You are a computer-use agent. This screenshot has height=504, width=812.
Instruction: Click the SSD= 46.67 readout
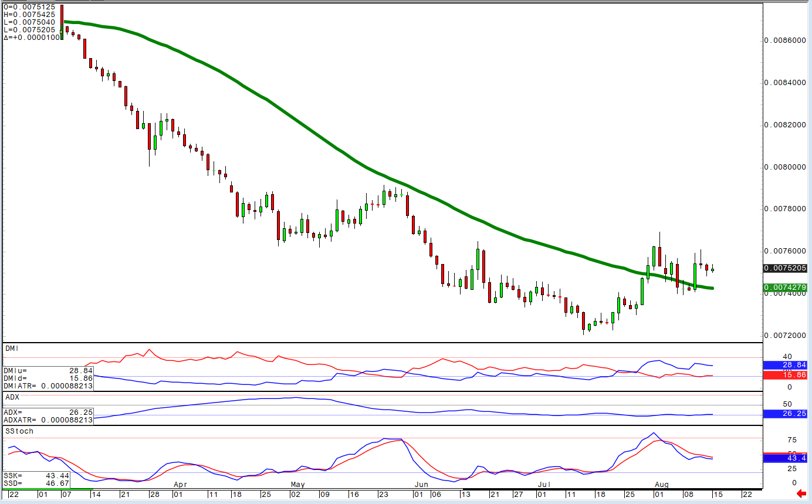pos(36,483)
